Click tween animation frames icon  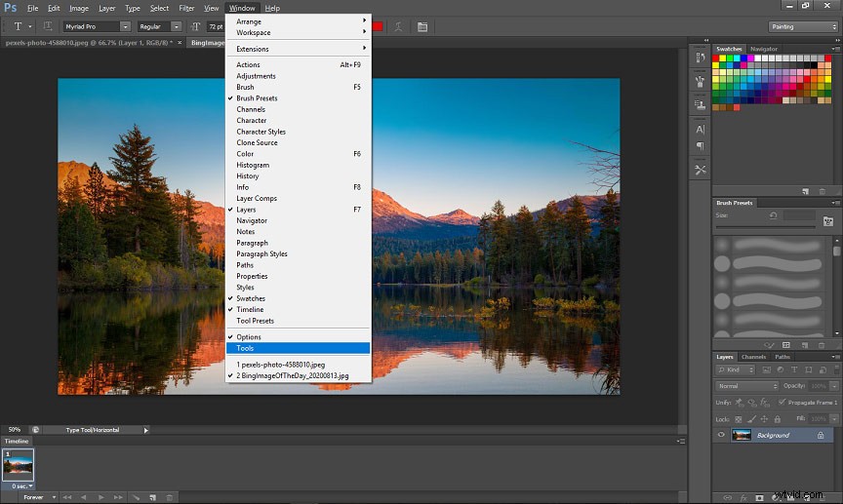coord(136,497)
